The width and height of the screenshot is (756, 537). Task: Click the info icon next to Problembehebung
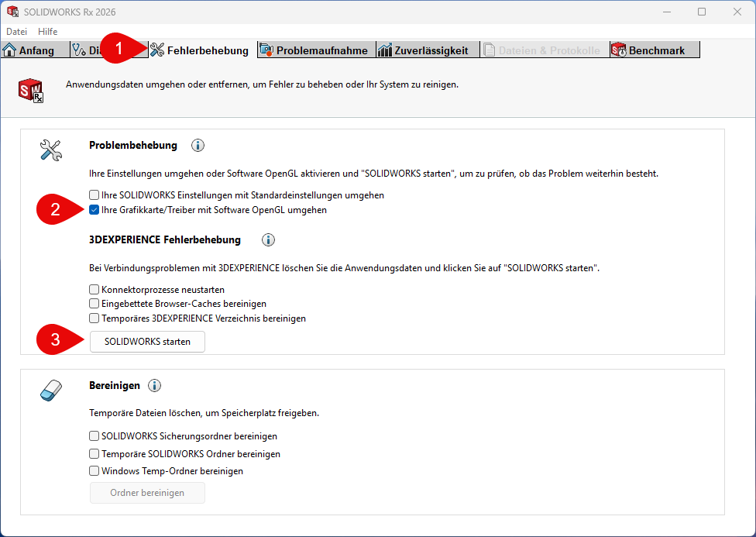[x=198, y=146]
